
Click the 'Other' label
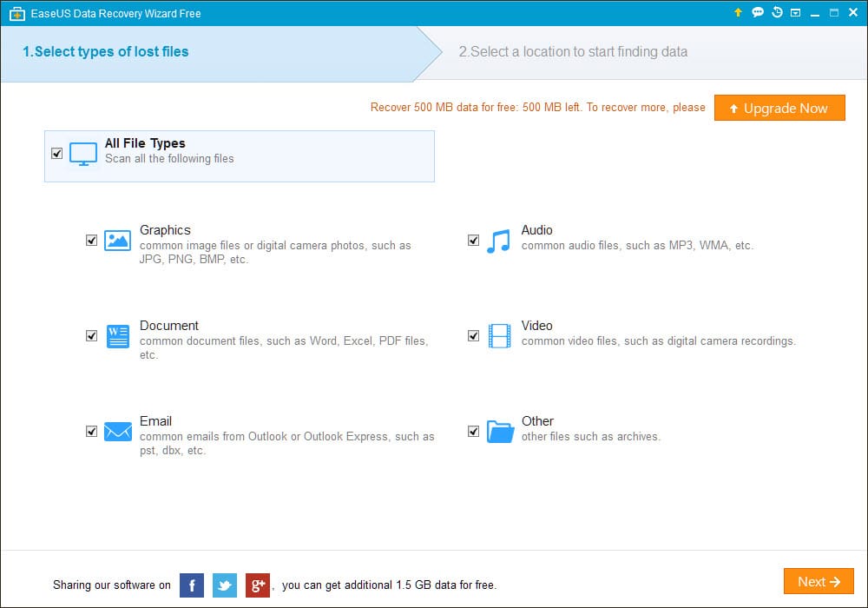pyautogui.click(x=537, y=421)
